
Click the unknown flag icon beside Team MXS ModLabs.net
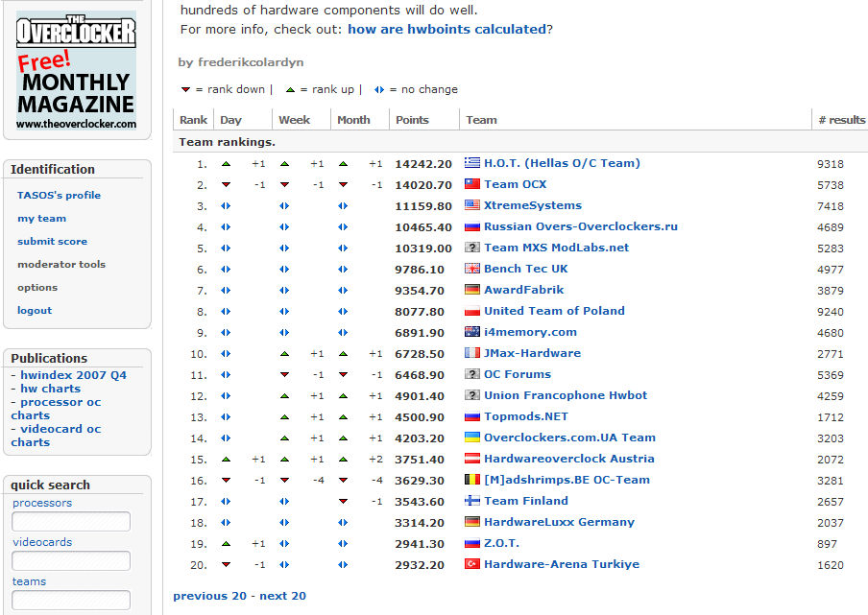coord(471,248)
